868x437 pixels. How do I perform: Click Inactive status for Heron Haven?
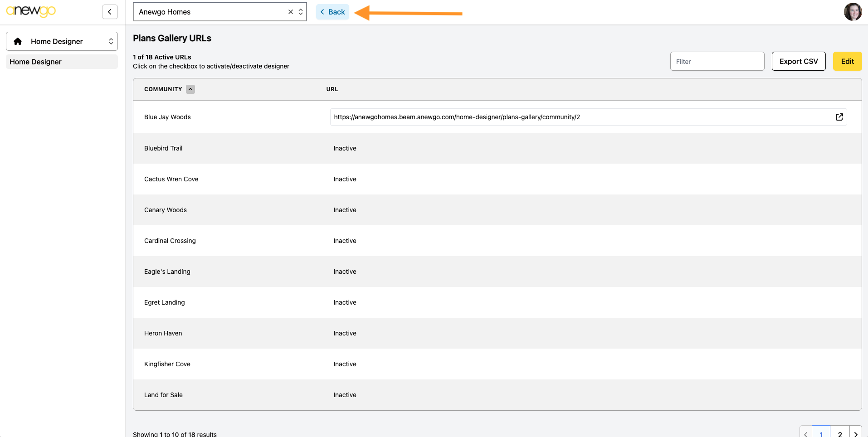click(345, 333)
